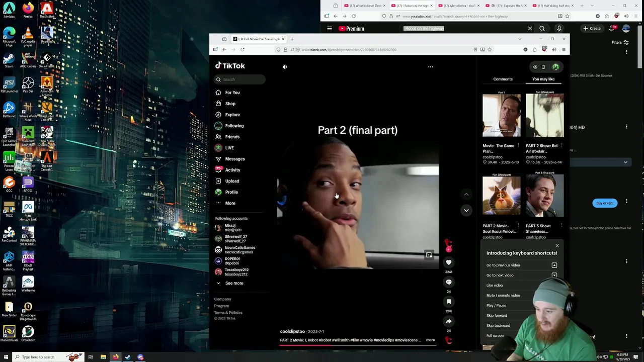
Task: Open the get-app phone icon in header
Action: [x=543, y=67]
